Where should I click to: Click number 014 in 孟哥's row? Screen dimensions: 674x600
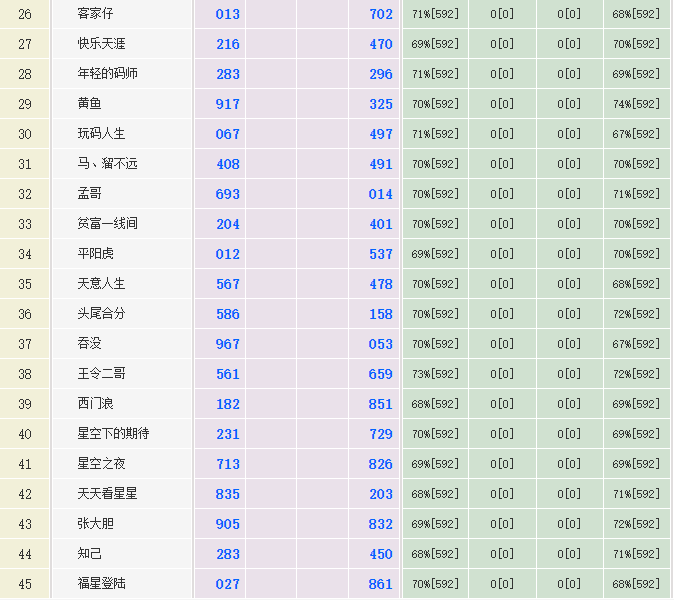pyautogui.click(x=381, y=194)
